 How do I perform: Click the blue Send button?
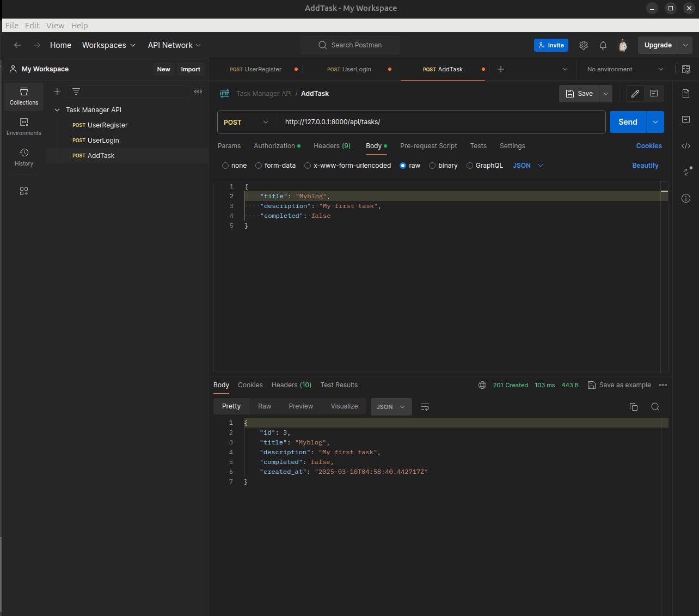628,122
